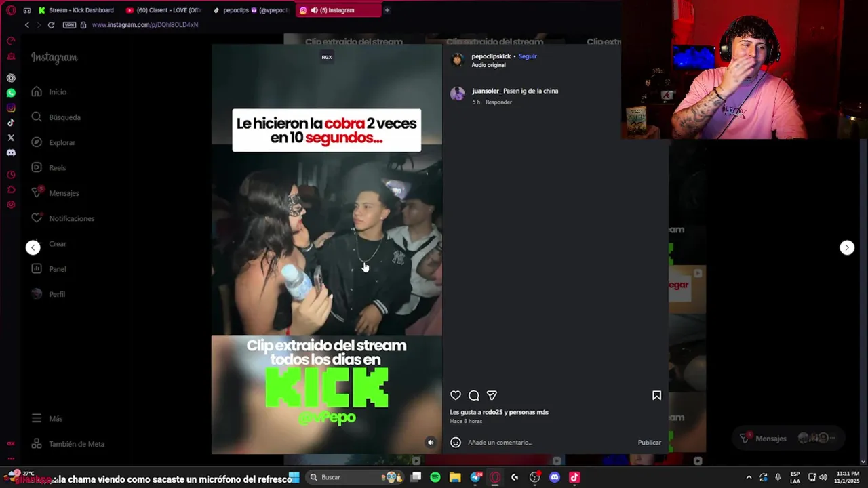Screen dimensions: 868x488
Task: Open Reels in Instagram sidebar
Action: coord(48,167)
